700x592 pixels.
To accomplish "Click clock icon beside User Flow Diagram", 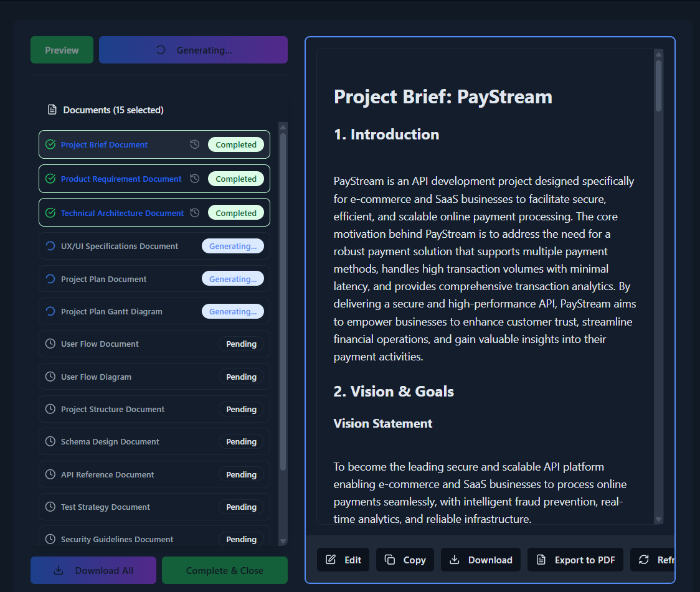I will 50,377.
